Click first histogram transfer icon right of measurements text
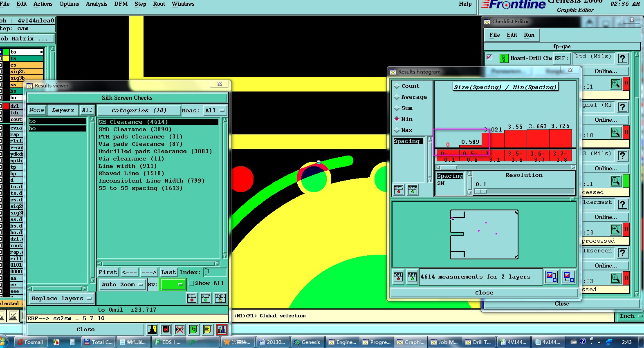 [x=552, y=277]
